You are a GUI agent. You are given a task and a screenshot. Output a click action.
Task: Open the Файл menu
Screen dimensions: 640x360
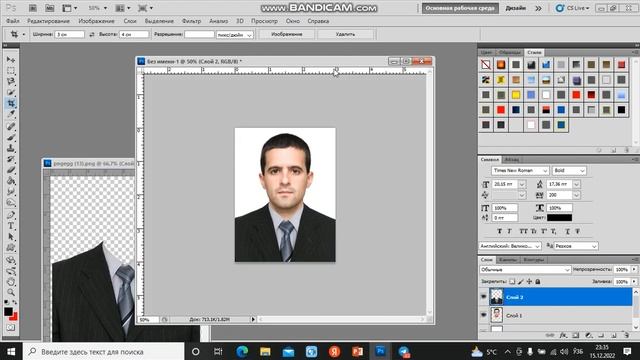coord(13,21)
